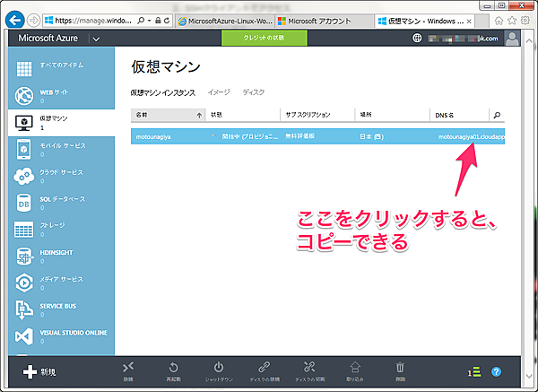Click the 再起動 (Restart) icon
The height and width of the screenshot is (392, 538).
173,366
